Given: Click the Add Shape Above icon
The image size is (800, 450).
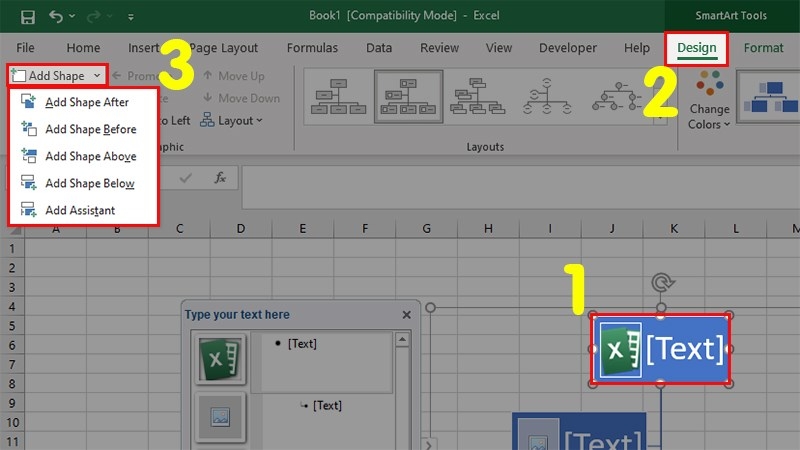Looking at the screenshot, I should [29, 156].
